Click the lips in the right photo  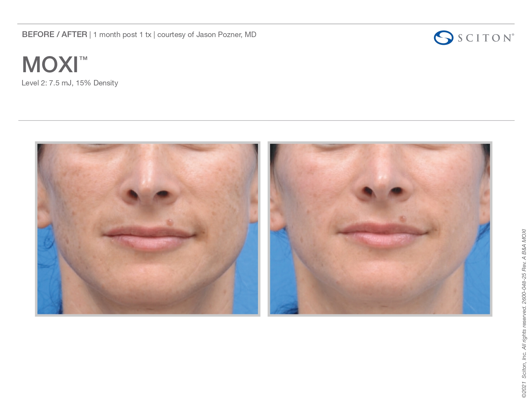click(382, 235)
